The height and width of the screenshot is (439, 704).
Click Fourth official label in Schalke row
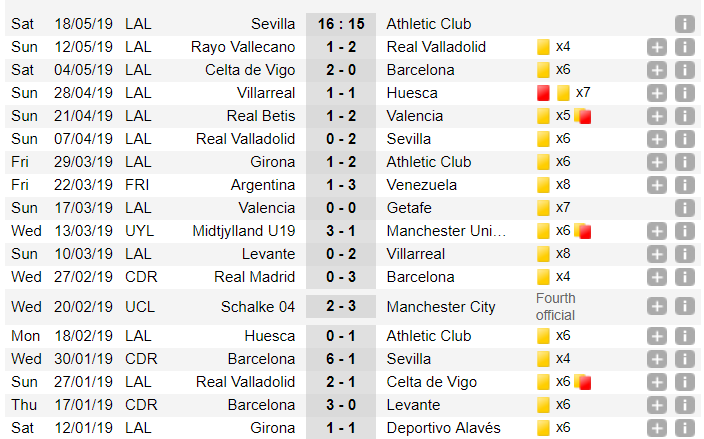(555, 307)
